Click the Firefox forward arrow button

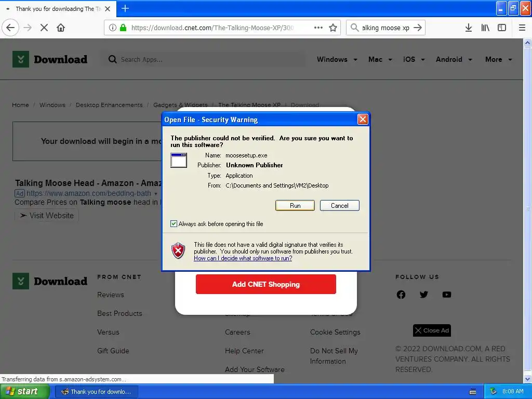(28, 28)
